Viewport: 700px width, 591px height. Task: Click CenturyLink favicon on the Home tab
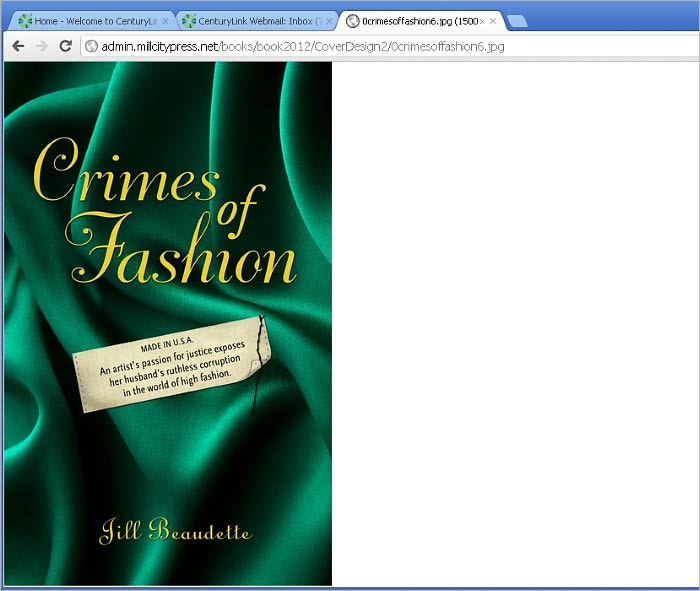click(x=25, y=21)
